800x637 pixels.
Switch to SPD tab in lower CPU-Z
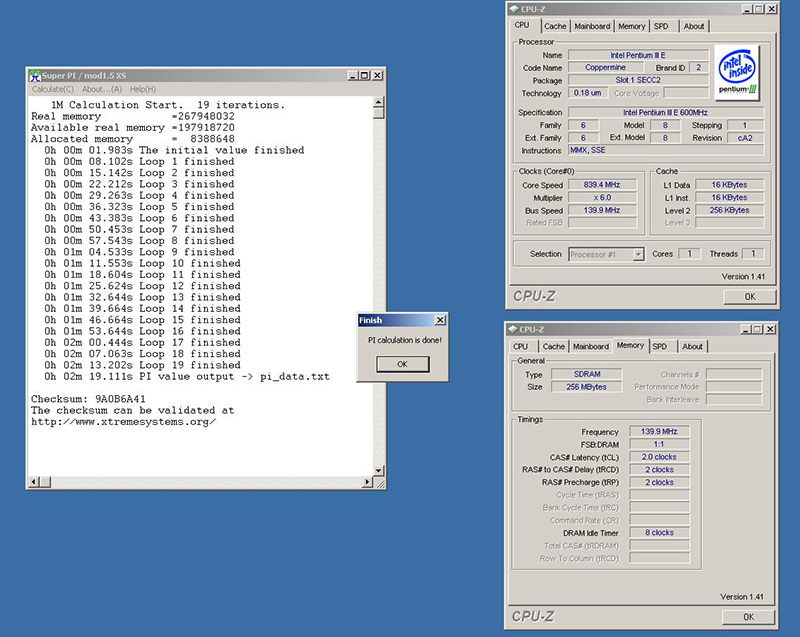click(x=660, y=346)
